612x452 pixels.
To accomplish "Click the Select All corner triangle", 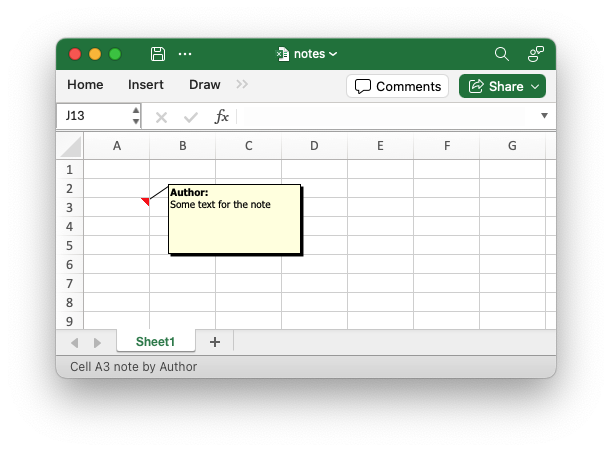I will point(71,146).
